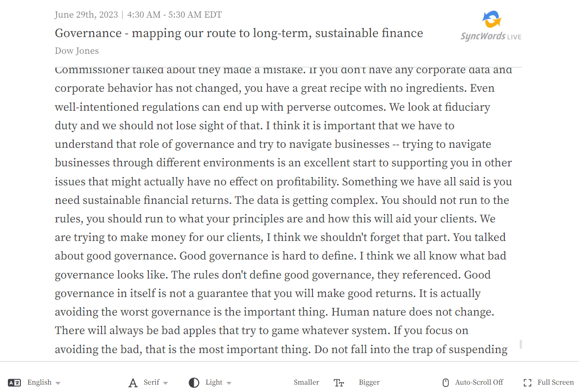The image size is (579, 392).
Task: Make text Smaller
Action: coord(306,383)
